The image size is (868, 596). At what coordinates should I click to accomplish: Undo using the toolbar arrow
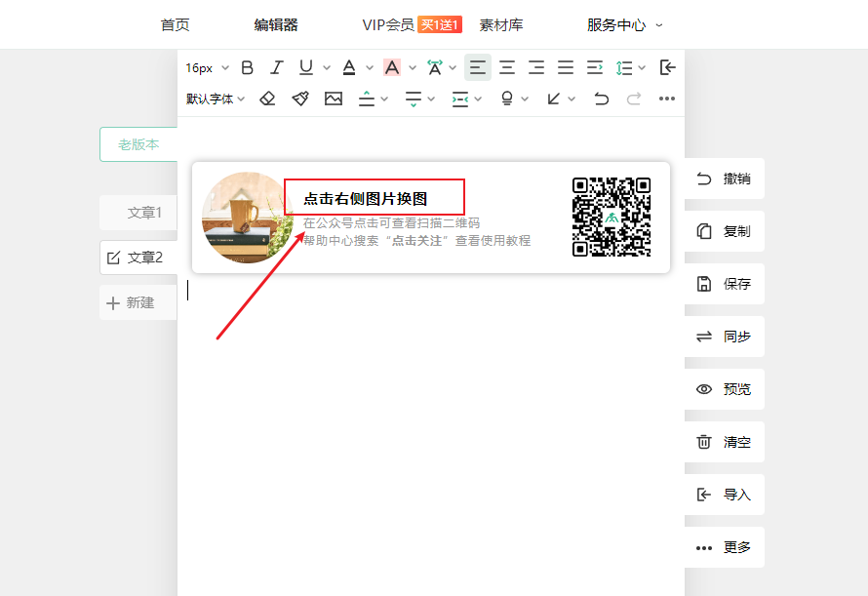click(601, 99)
